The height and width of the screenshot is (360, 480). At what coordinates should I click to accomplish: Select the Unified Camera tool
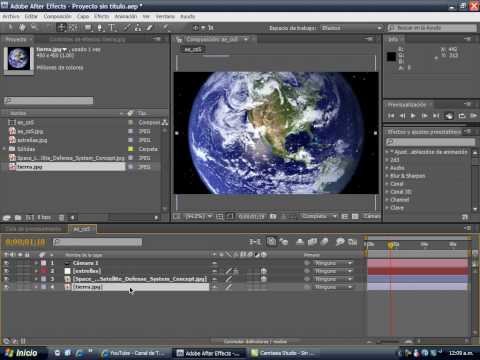(61, 28)
